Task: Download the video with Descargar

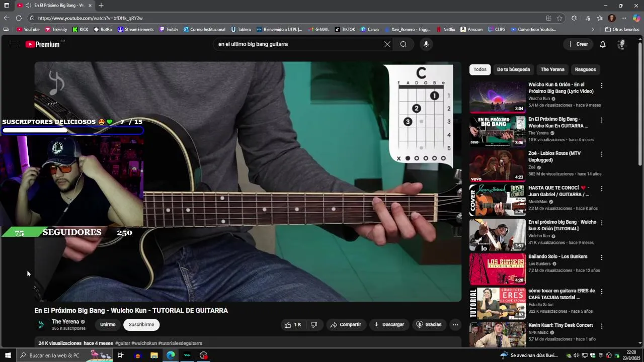Action: click(389, 325)
